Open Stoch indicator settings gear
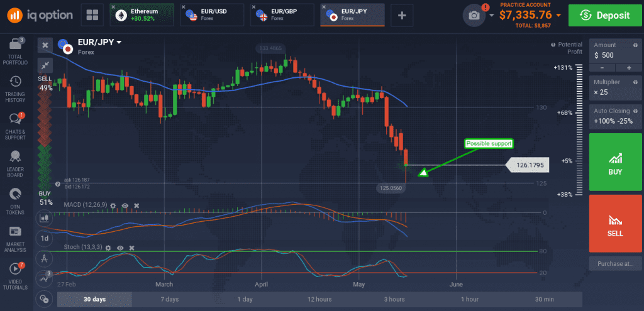Viewport: 644px width, 311px height. 108,248
